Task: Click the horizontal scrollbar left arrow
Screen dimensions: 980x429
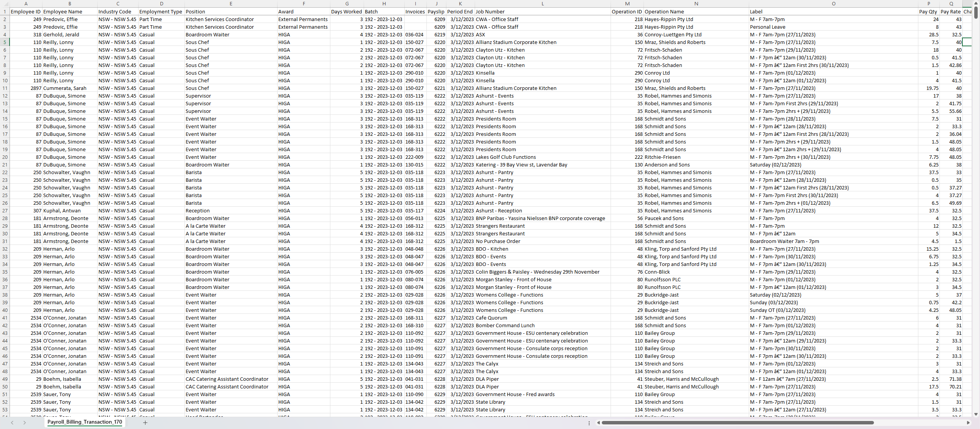Action: (x=598, y=422)
